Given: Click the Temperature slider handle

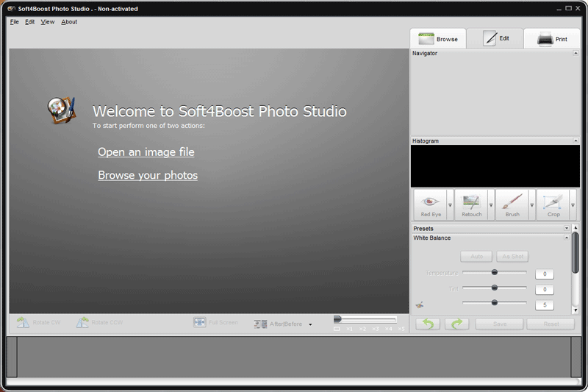Looking at the screenshot, I should pyautogui.click(x=494, y=272).
